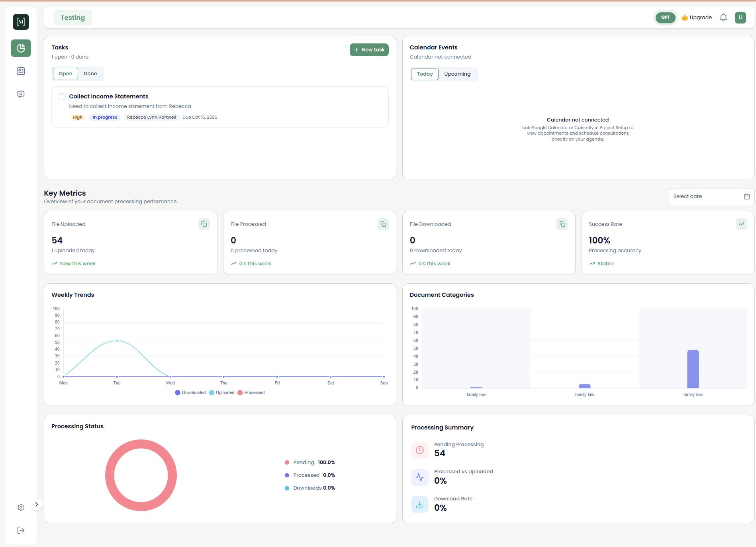
Task: Toggle Uploaded series in Weekly Trends legend
Action: (x=222, y=393)
